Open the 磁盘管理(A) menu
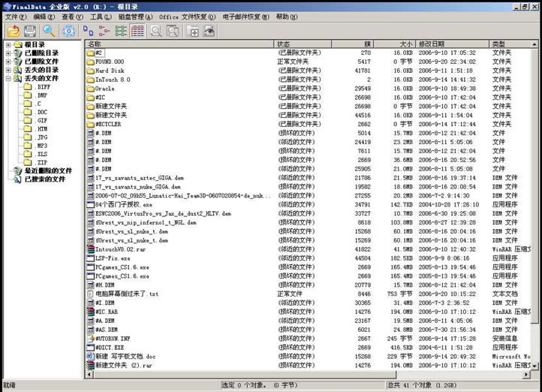This screenshot has height=392, width=542. [135, 17]
